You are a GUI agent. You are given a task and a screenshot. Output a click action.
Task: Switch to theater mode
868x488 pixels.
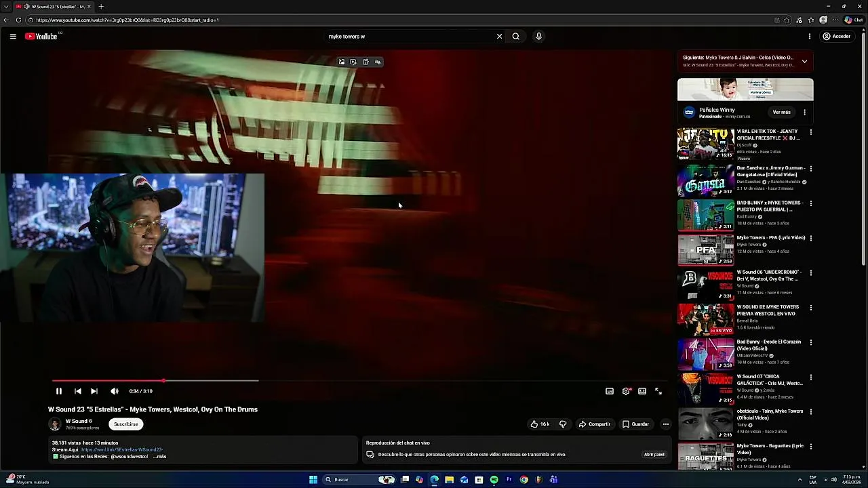click(642, 391)
